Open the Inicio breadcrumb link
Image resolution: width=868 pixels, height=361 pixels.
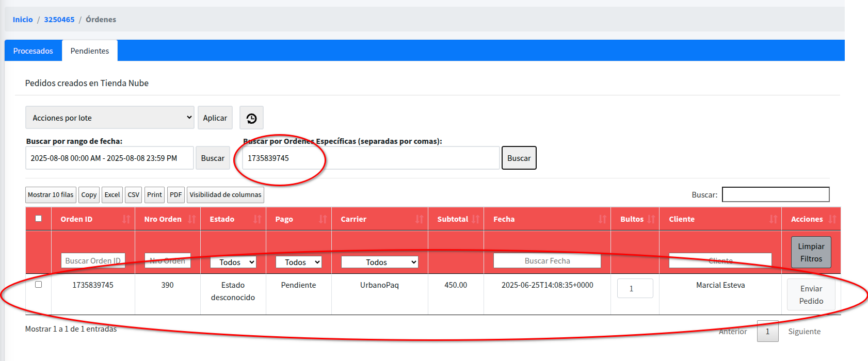coord(23,20)
